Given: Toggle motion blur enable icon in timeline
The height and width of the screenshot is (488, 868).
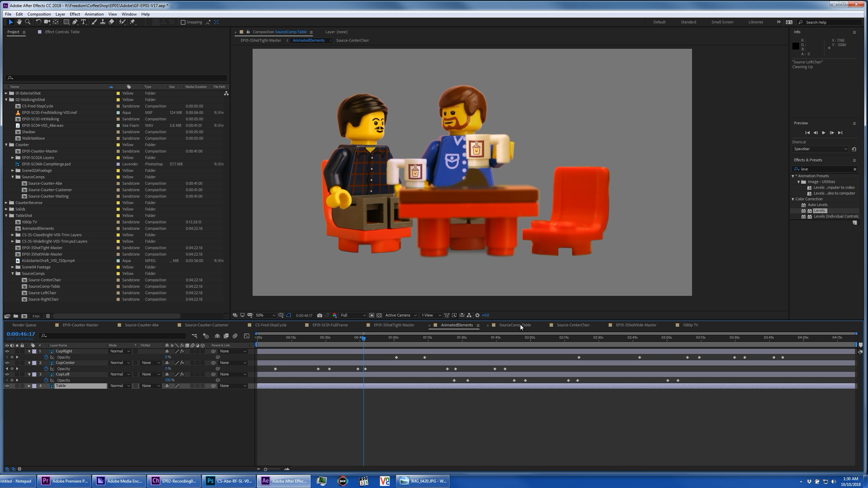Looking at the screenshot, I should tap(235, 336).
